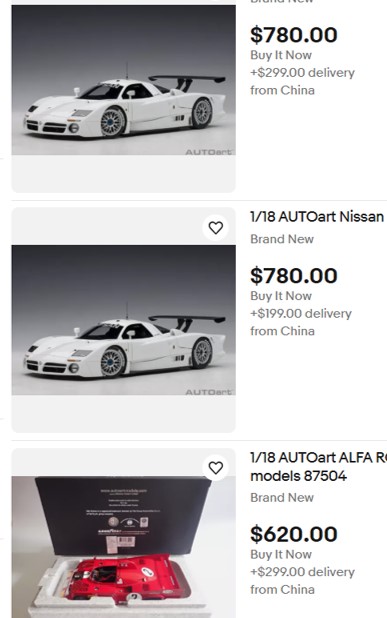Screen dimensions: 387x618
Task: Click 'models 87504' title text
Action: (298, 476)
